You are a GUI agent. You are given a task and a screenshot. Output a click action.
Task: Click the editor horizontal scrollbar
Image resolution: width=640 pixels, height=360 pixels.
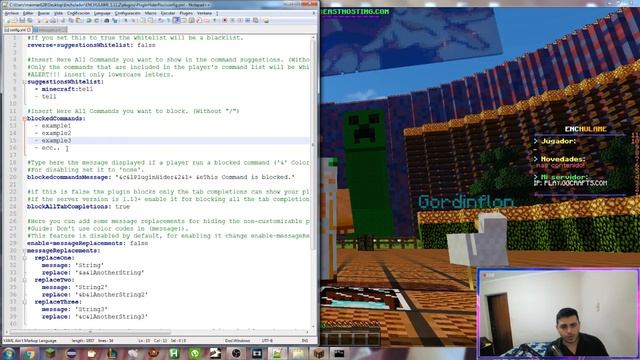pos(157,332)
